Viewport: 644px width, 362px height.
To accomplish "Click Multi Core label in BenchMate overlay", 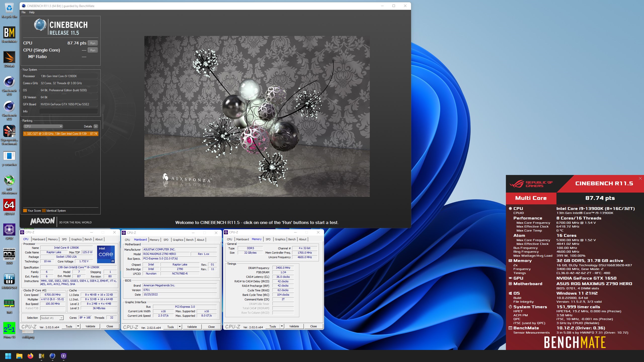I will point(531,198).
